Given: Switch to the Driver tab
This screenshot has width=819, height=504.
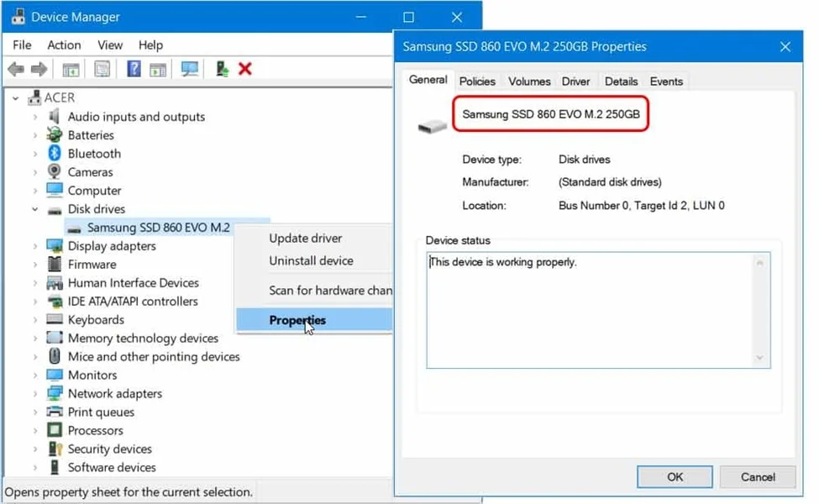Looking at the screenshot, I should [x=575, y=81].
